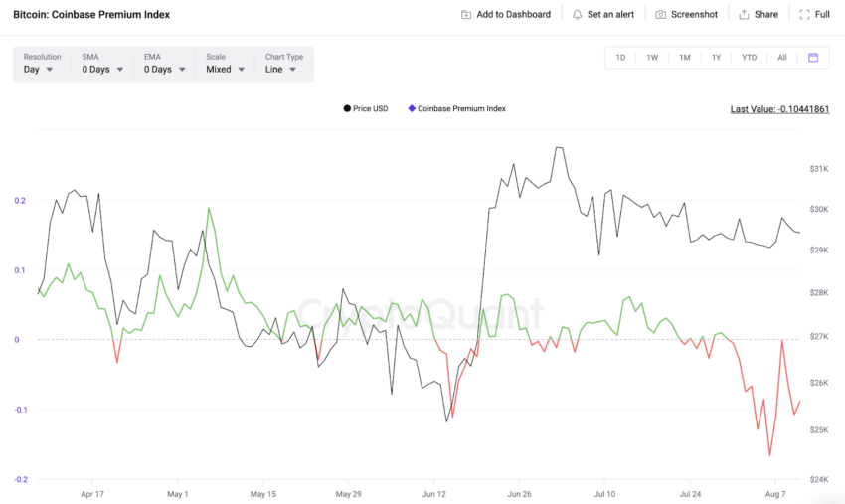Click the bell alert icon
This screenshot has height=504, width=845.
578,15
